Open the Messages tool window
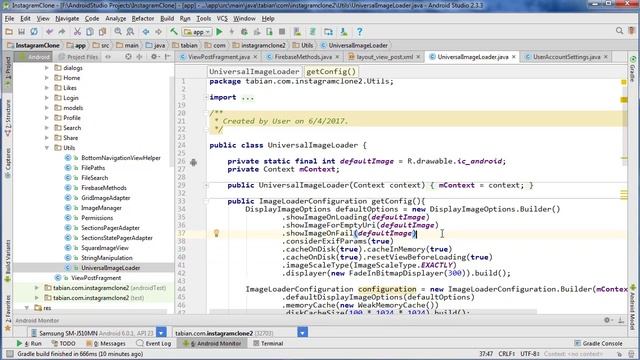The width and height of the screenshot is (640, 360). (106, 343)
